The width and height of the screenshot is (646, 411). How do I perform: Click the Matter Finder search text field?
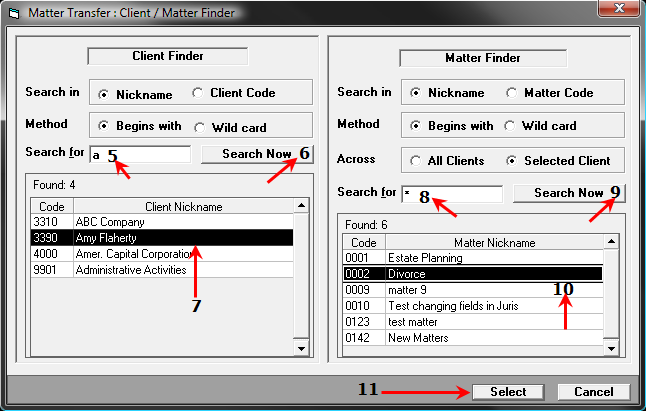pyautogui.click(x=451, y=194)
